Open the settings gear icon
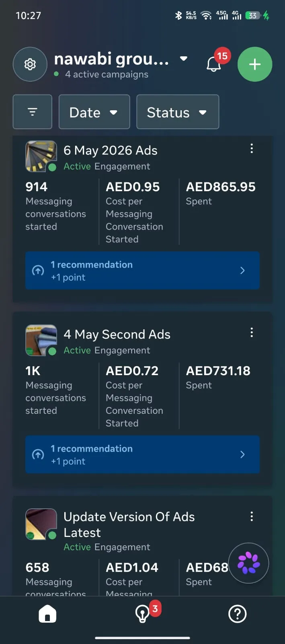This screenshot has width=285, height=644. pos(30,64)
